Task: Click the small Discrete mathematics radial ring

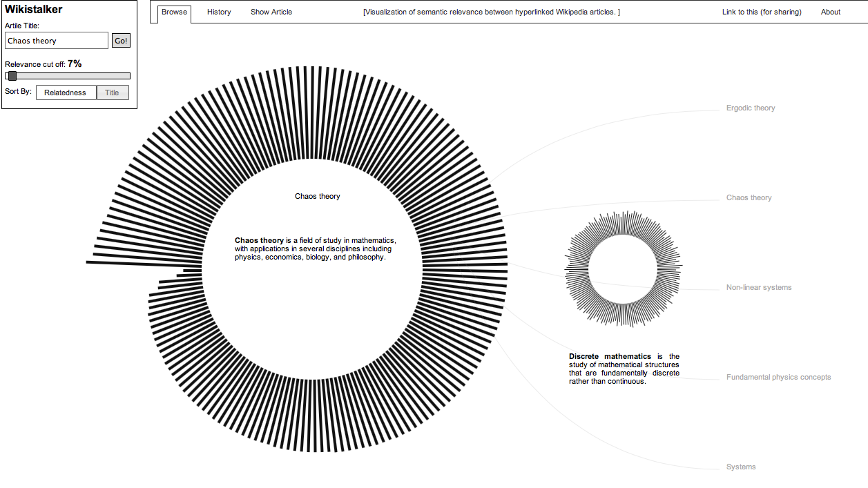Action: tap(624, 269)
